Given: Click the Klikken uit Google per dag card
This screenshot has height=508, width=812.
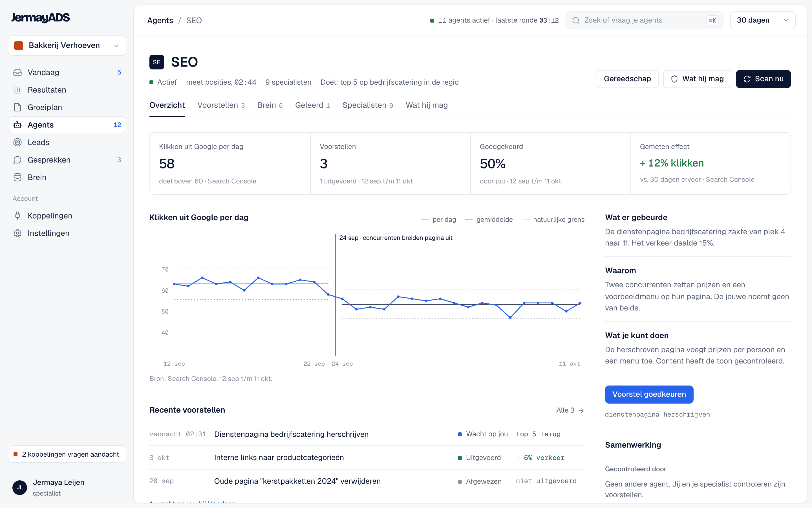Looking at the screenshot, I should coord(230,164).
